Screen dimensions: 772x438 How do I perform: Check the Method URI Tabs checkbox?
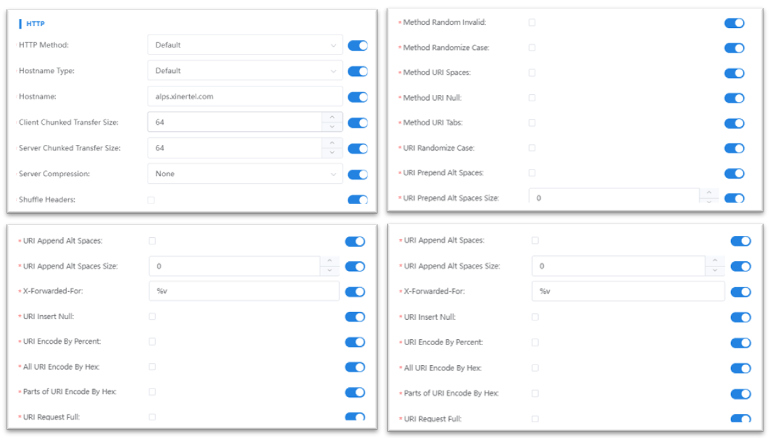coord(532,123)
